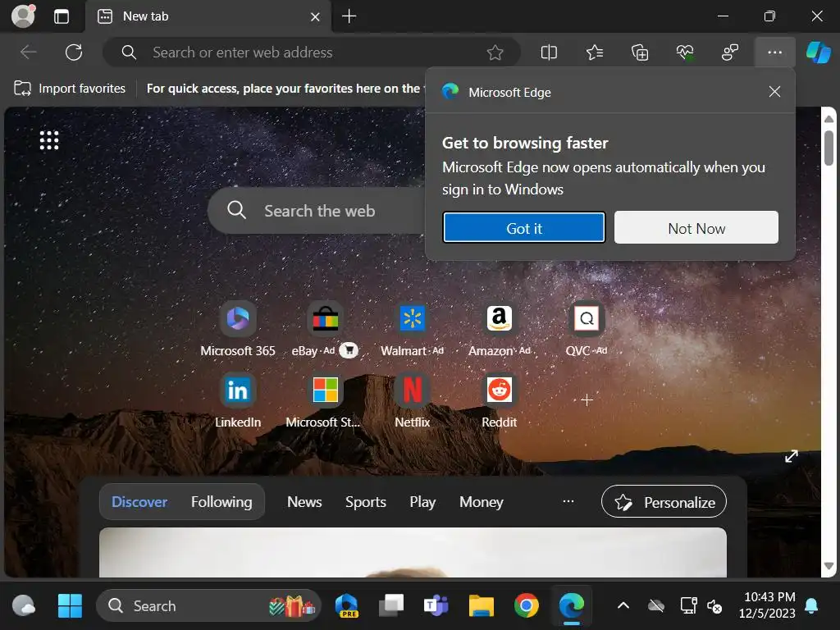Screen dimensions: 840x630
Task: Show more feed categories ellipsis
Action: point(568,501)
